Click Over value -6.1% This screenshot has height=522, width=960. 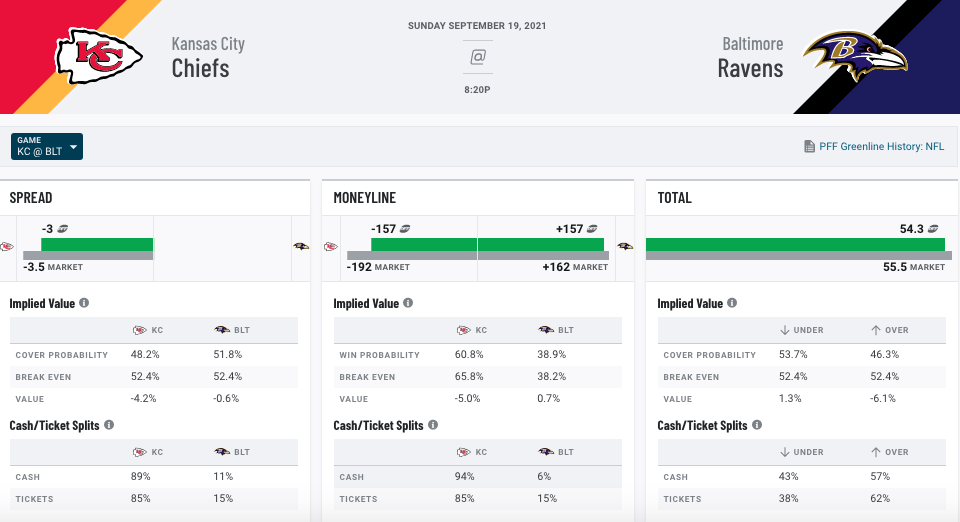pos(883,398)
